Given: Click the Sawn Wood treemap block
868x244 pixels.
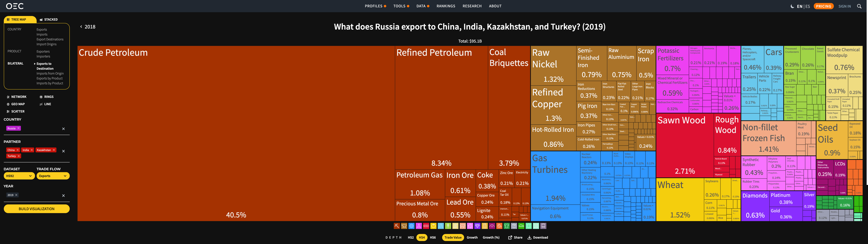Looking at the screenshot, I should [x=685, y=146].
